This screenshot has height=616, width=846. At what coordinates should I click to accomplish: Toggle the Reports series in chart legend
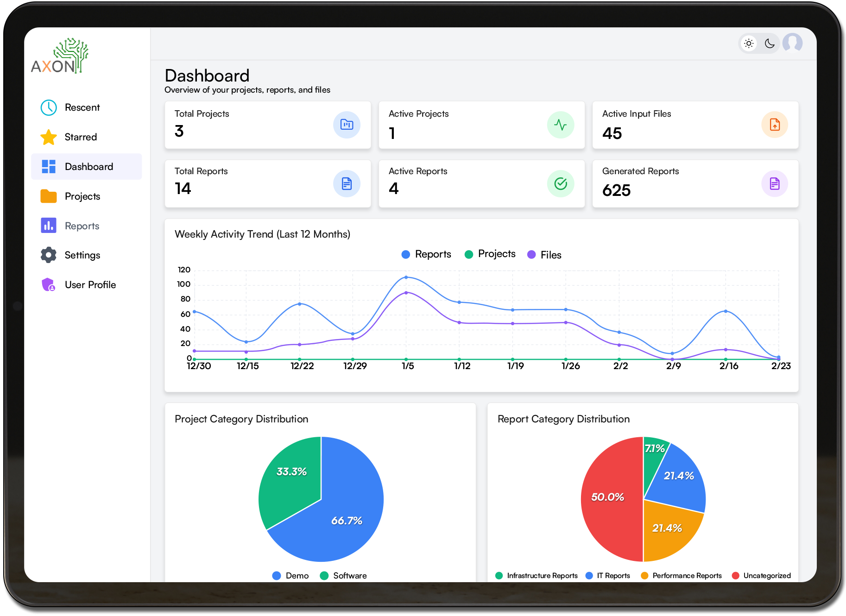(426, 254)
